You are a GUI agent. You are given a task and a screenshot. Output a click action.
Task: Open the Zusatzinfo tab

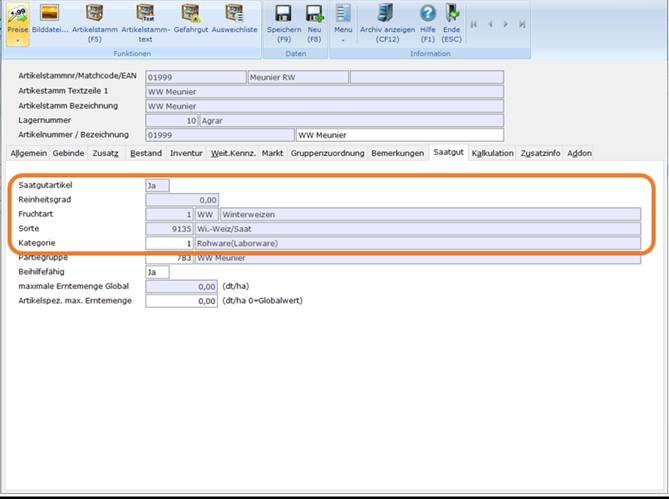point(540,153)
